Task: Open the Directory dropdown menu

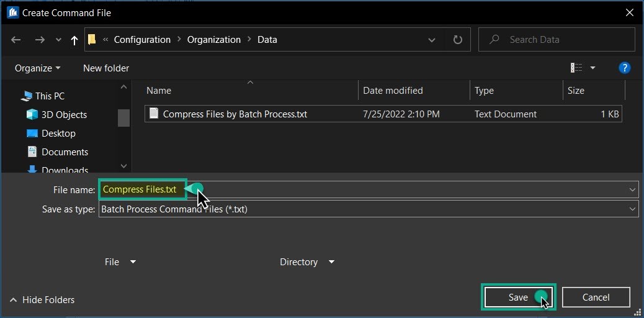Action: point(307,262)
